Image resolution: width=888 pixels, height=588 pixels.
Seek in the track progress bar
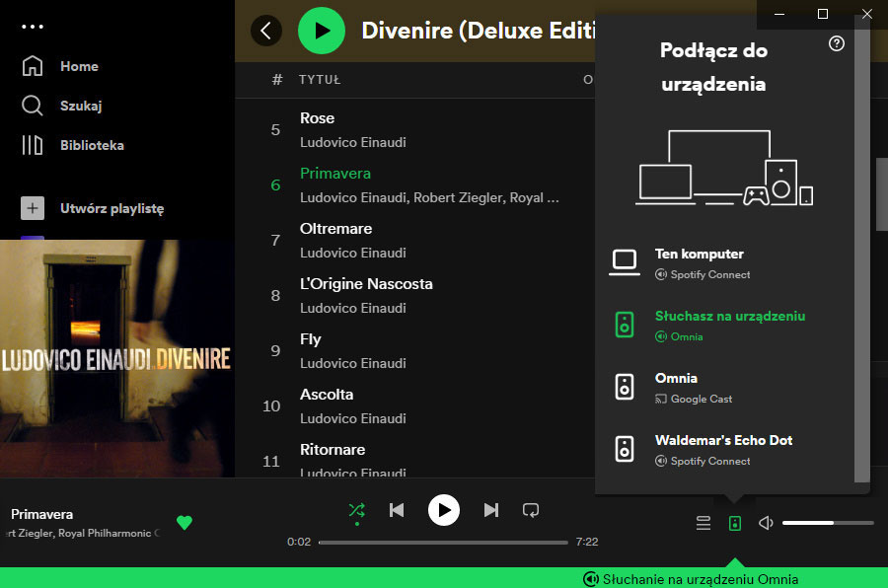click(443, 542)
